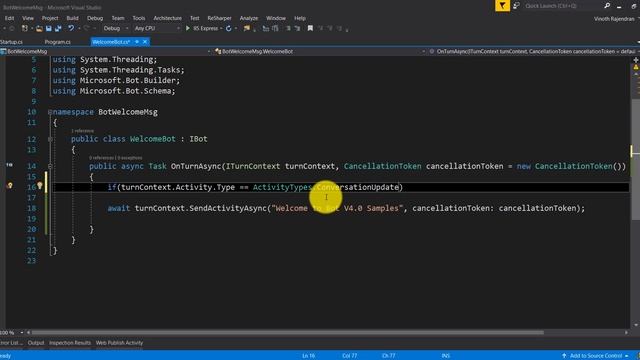Collapse the WelcomeBot class block
Screen dimensions: 640x360
50,139
